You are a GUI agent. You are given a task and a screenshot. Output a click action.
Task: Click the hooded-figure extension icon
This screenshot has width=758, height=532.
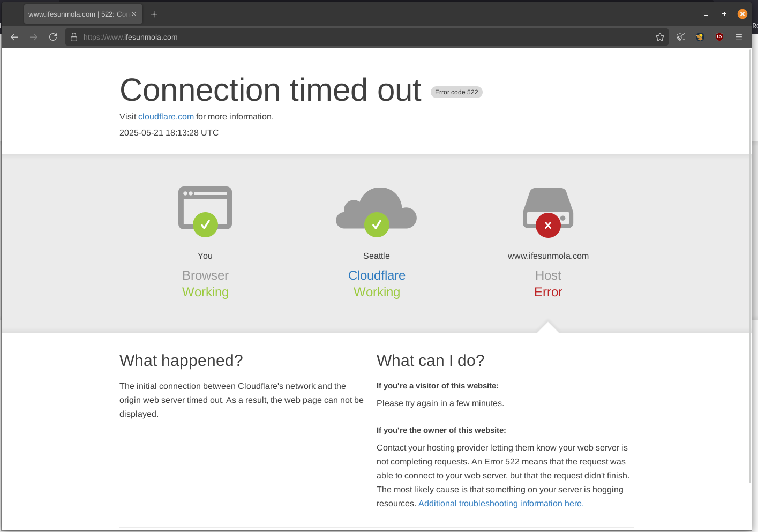tap(700, 37)
